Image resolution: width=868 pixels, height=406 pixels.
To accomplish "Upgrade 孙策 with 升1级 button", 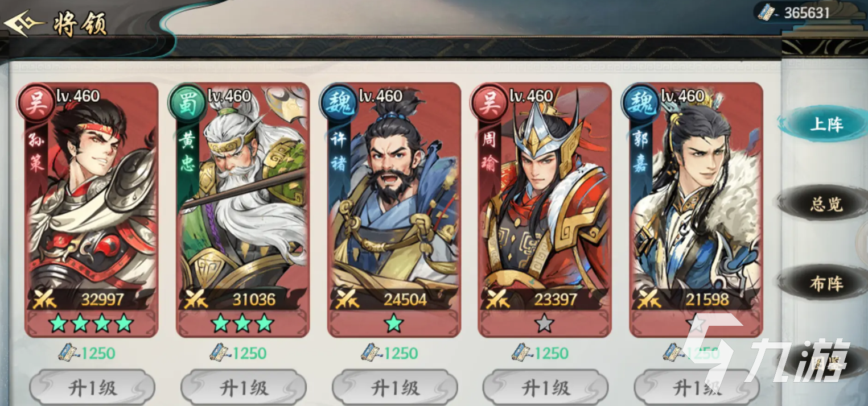I will 92,388.
